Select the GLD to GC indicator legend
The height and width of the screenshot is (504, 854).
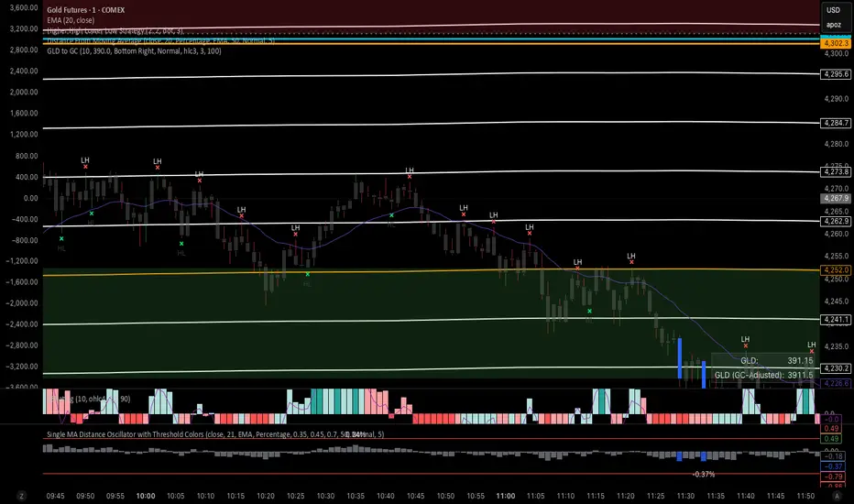point(134,51)
